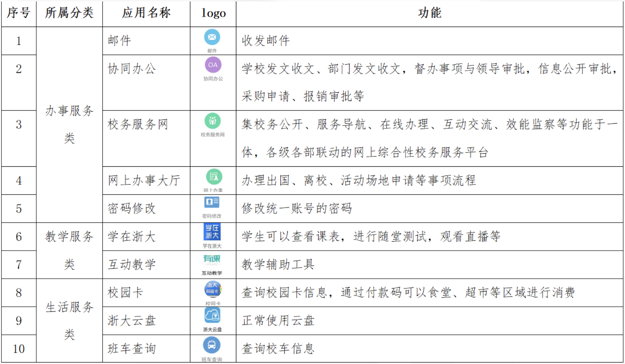Select the 功能 column header
Screen dimensions: 625x364
pos(429,13)
